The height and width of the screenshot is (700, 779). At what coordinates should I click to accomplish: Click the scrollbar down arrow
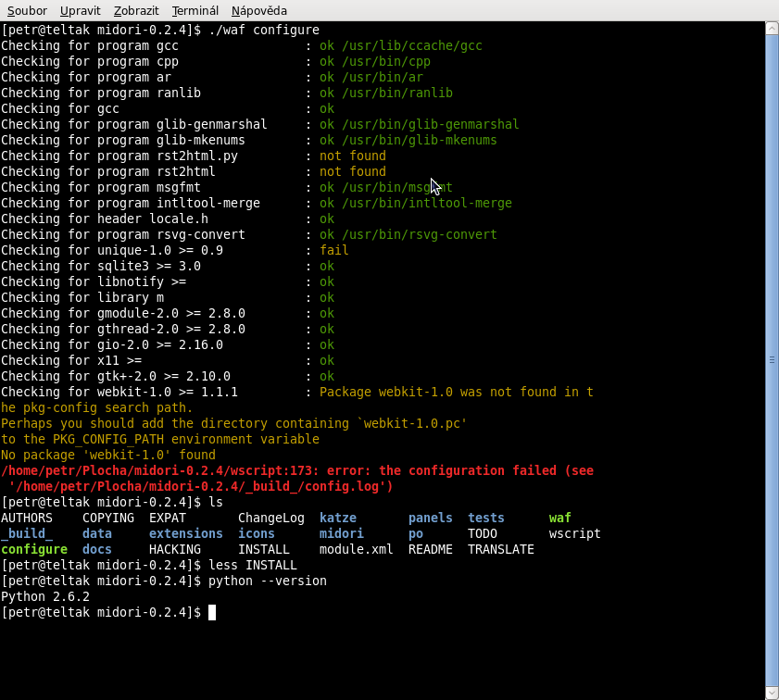click(x=772, y=693)
